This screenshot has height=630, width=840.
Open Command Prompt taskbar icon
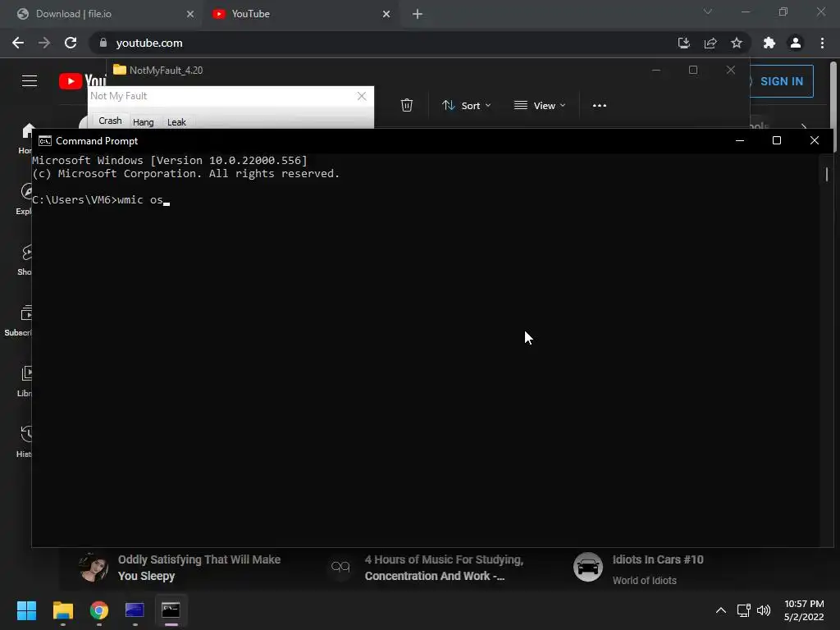tap(171, 610)
